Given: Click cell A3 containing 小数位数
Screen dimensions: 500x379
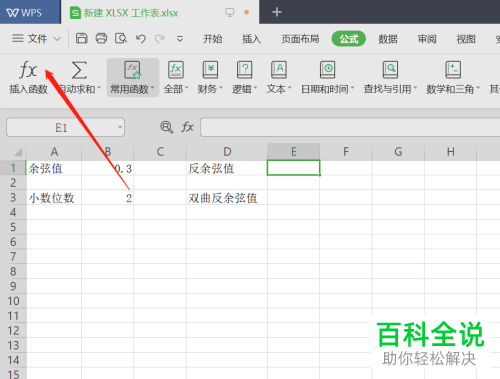Looking at the screenshot, I should (54, 198).
